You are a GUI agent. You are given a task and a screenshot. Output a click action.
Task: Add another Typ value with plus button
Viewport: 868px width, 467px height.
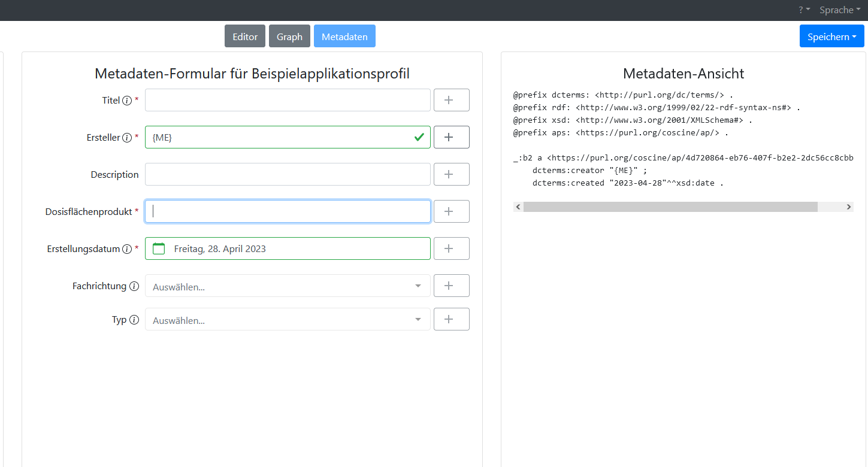tap(451, 319)
